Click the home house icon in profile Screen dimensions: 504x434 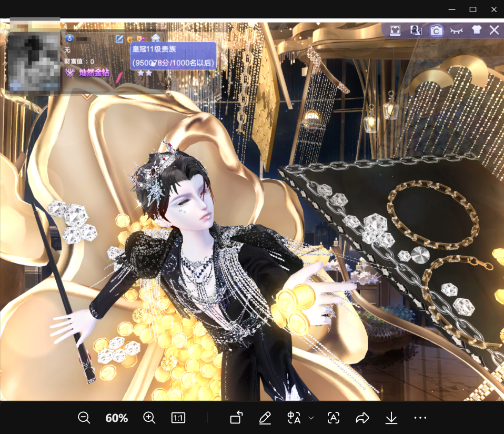(155, 38)
